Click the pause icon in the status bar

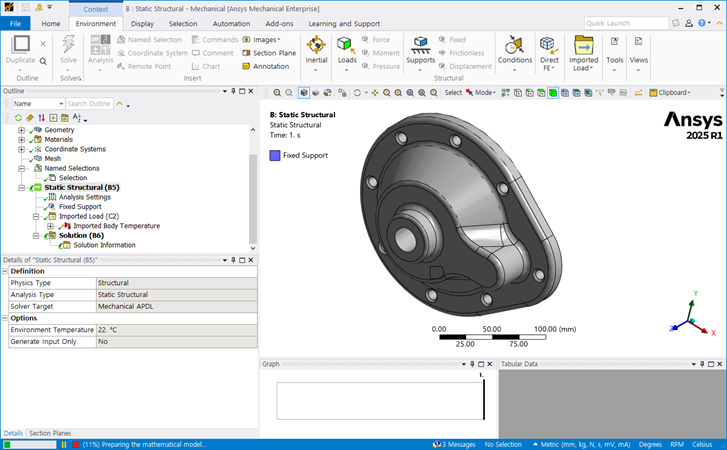[64, 444]
